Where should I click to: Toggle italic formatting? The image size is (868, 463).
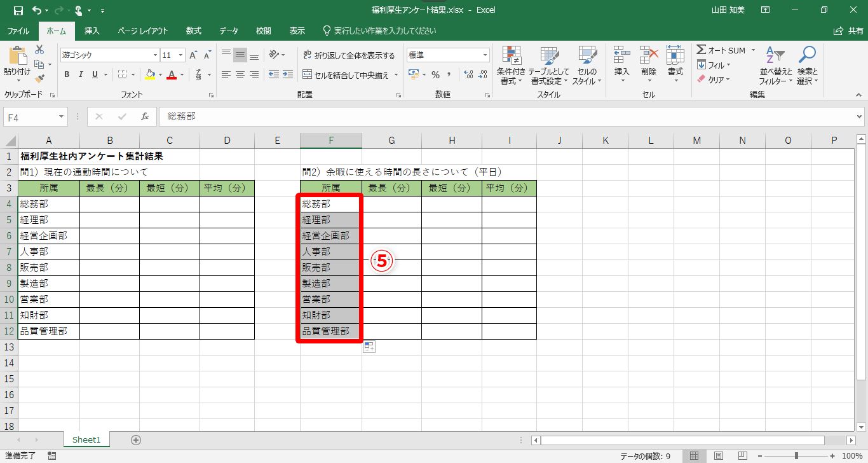(81, 74)
